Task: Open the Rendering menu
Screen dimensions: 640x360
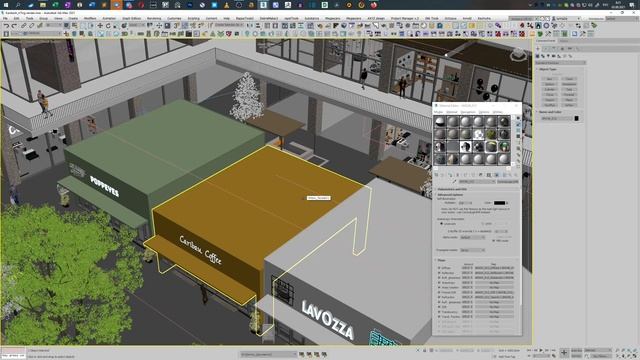Action: pyautogui.click(x=154, y=18)
